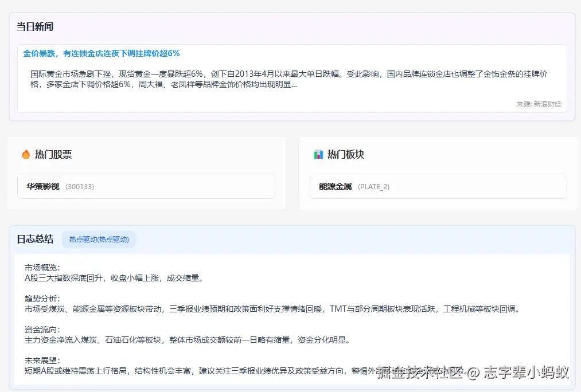Click the 热门板块 heading text
The width and height of the screenshot is (581, 392).
346,154
